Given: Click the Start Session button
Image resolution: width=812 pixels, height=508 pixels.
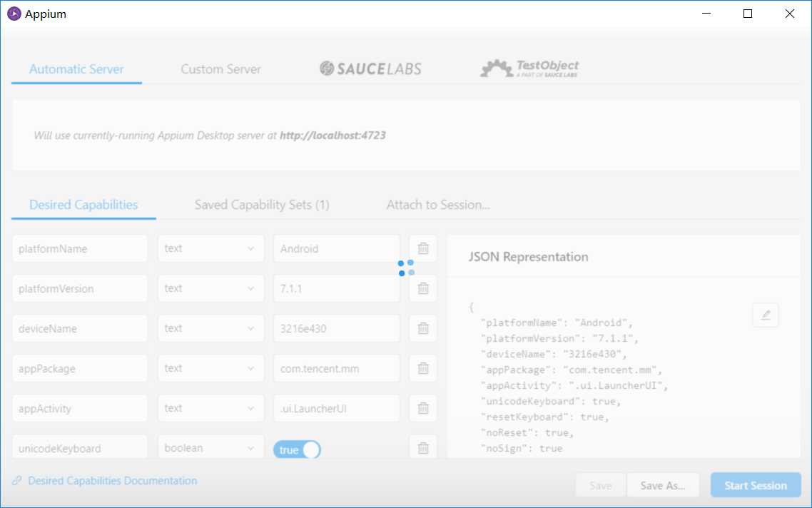Looking at the screenshot, I should coord(756,485).
